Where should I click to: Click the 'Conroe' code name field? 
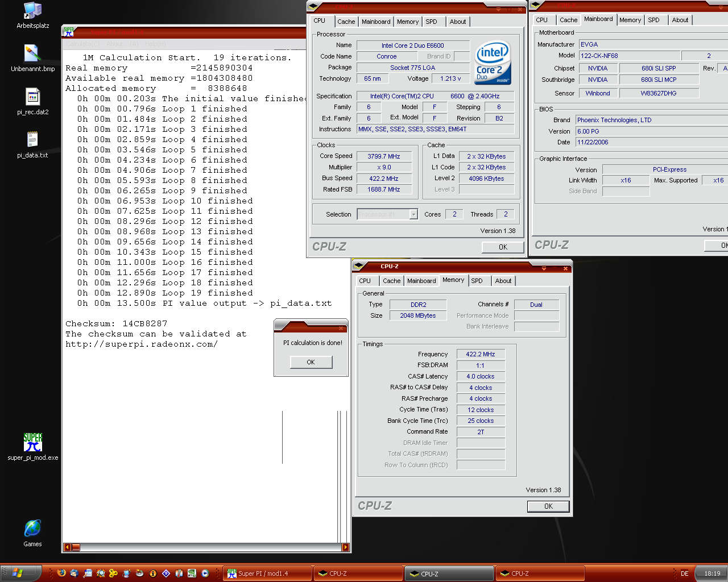387,56
